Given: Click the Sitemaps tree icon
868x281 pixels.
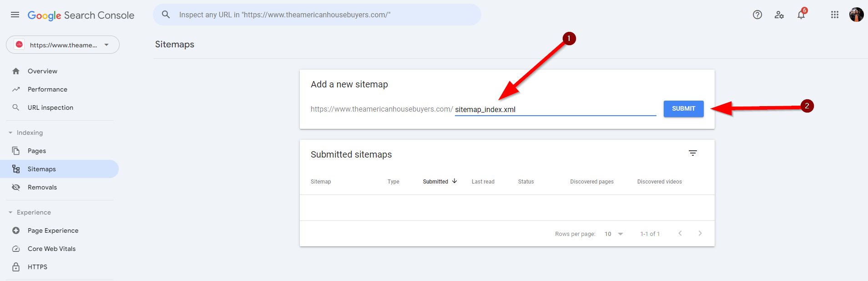Looking at the screenshot, I should (16, 169).
